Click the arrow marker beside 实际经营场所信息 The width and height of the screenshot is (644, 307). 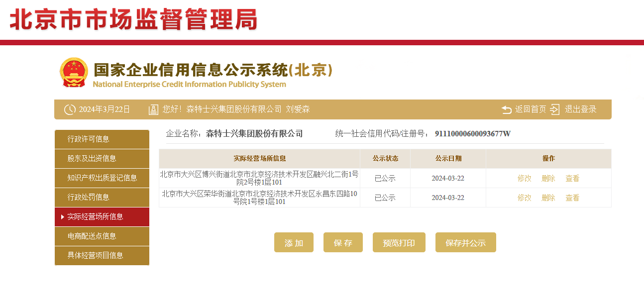coord(62,217)
